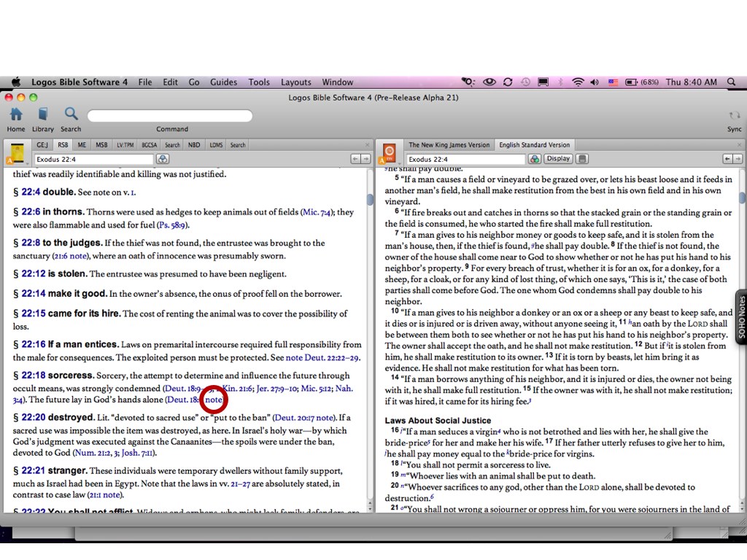
Task: Switch to the RSB tab
Action: 63,145
